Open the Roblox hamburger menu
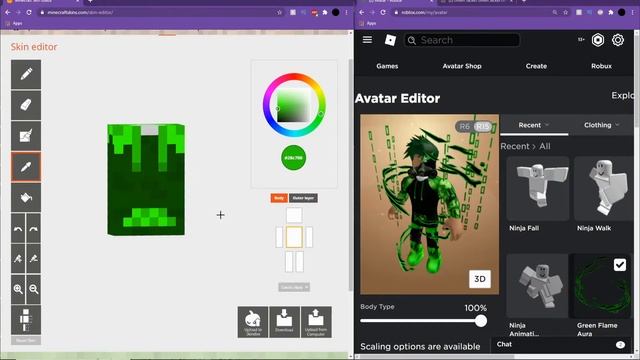This screenshot has width=640, height=360. pos(367,40)
